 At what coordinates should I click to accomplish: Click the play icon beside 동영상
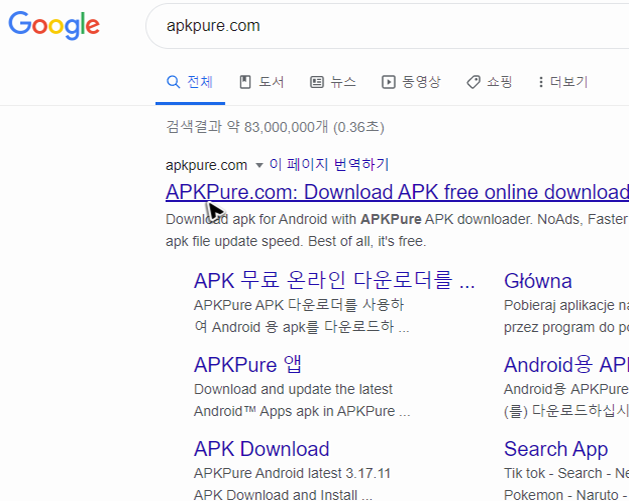(x=388, y=82)
